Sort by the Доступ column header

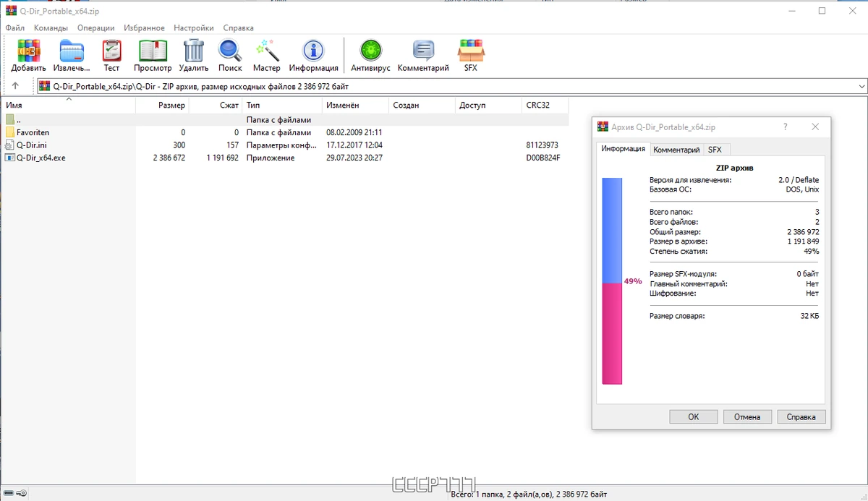[x=488, y=105]
